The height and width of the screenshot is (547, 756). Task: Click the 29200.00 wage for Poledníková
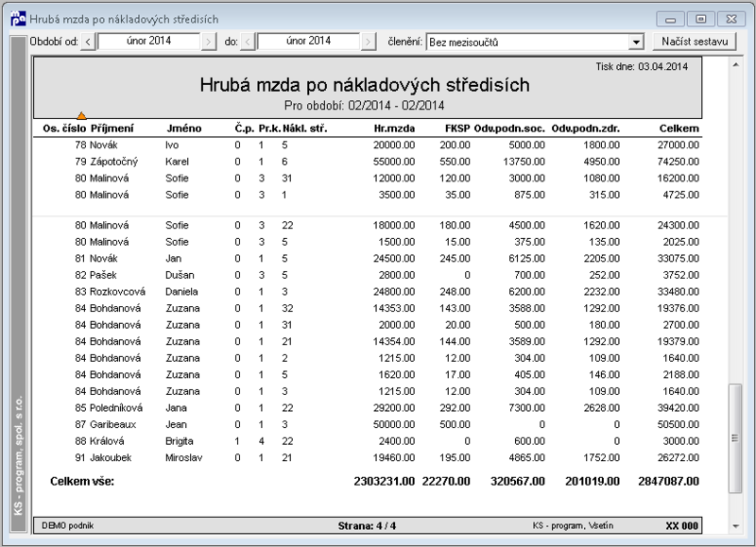(394, 408)
